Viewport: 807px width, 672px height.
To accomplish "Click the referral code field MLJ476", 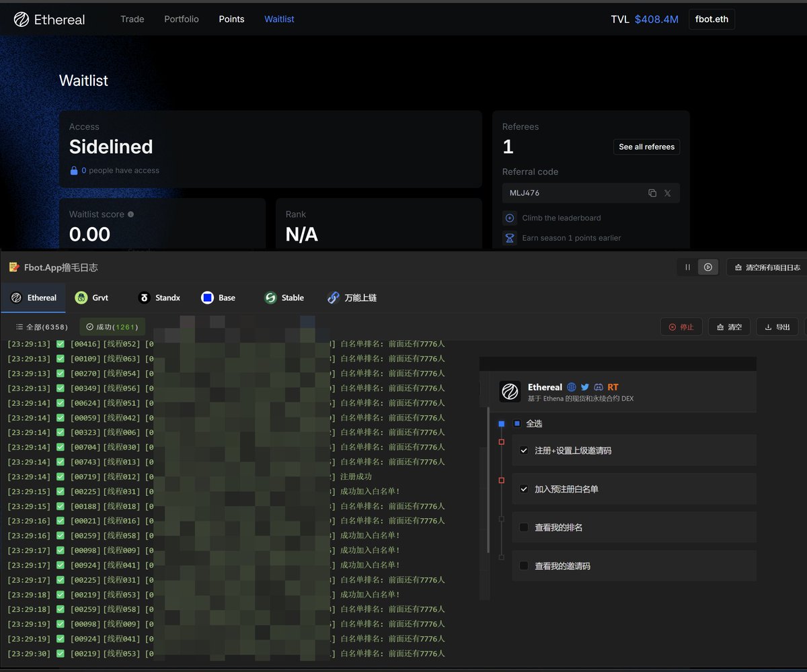I will click(x=590, y=193).
